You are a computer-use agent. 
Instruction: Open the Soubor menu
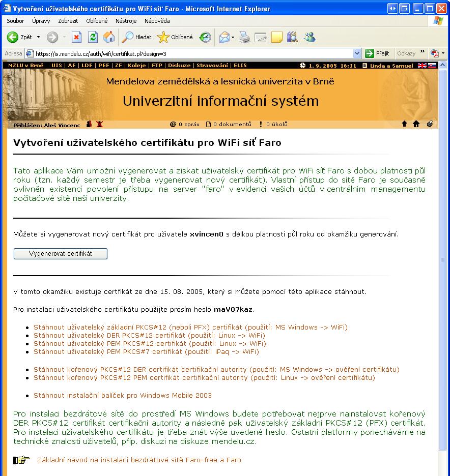coord(15,21)
